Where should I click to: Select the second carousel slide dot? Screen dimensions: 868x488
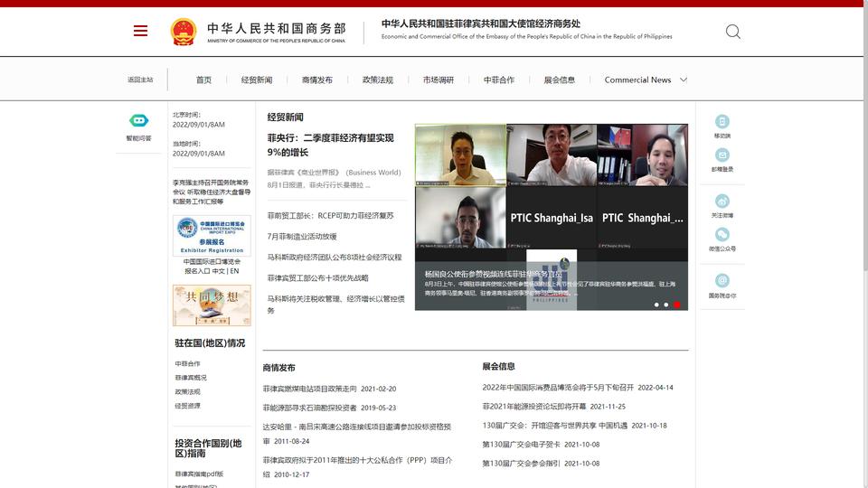[x=666, y=305]
